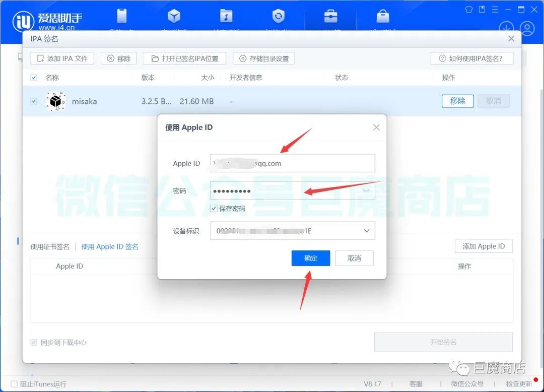Click 打开已签名IPA位置 folder button

(x=184, y=58)
